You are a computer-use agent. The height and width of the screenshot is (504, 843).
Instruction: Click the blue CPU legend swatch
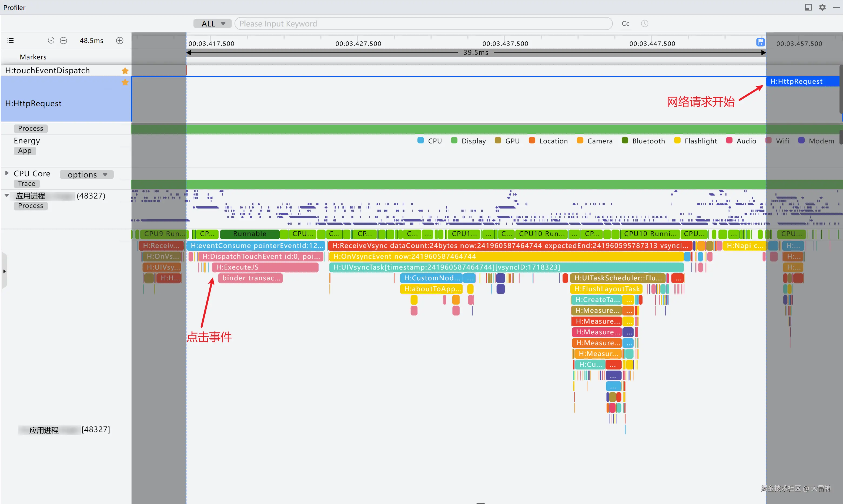[420, 141]
